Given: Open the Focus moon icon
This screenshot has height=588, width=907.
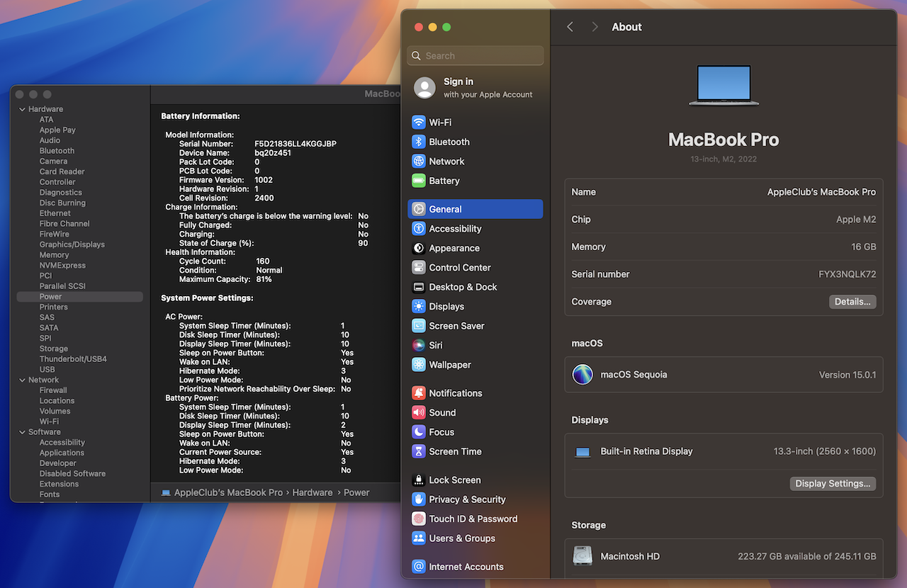Looking at the screenshot, I should coord(419,432).
